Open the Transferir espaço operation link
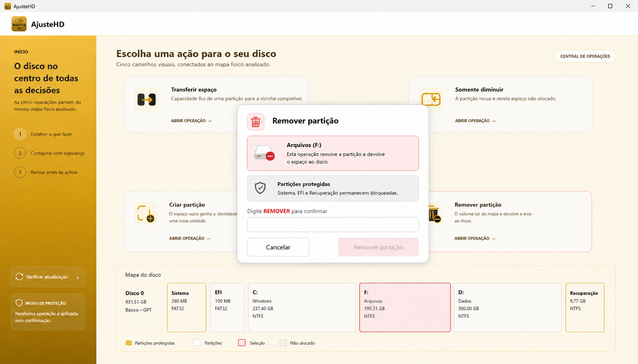638x364 pixels. (191, 121)
